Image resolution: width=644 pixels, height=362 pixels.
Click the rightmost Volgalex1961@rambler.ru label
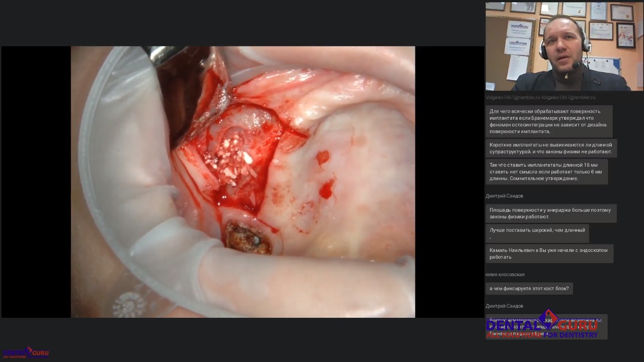click(568, 98)
